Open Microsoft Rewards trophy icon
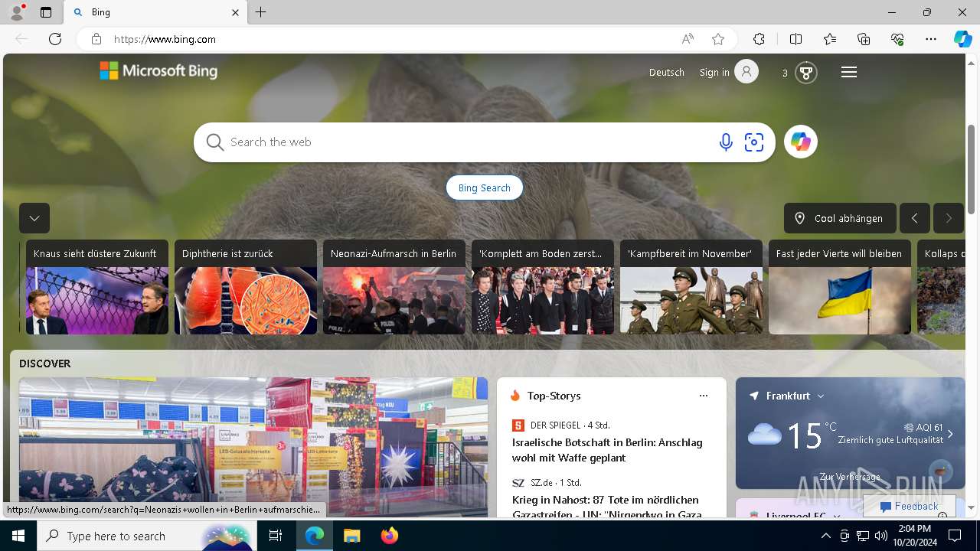This screenshot has height=551, width=980. coord(805,73)
